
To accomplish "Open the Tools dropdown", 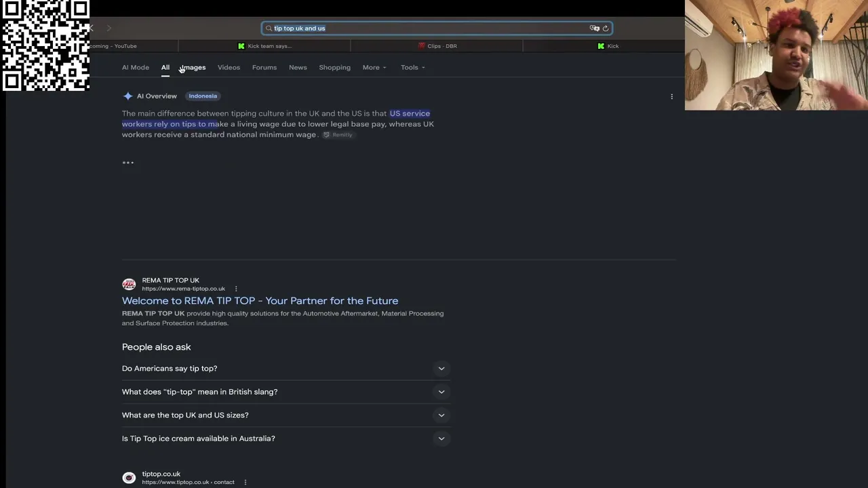I will tap(412, 68).
